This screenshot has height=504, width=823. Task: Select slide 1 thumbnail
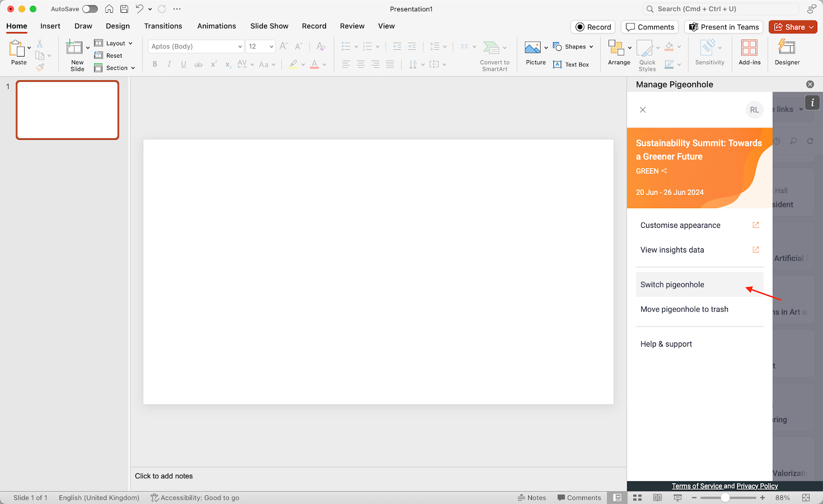[x=67, y=110]
